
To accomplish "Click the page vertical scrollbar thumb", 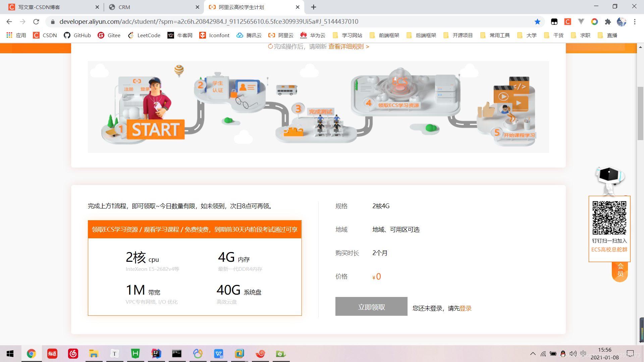I will click(640, 114).
